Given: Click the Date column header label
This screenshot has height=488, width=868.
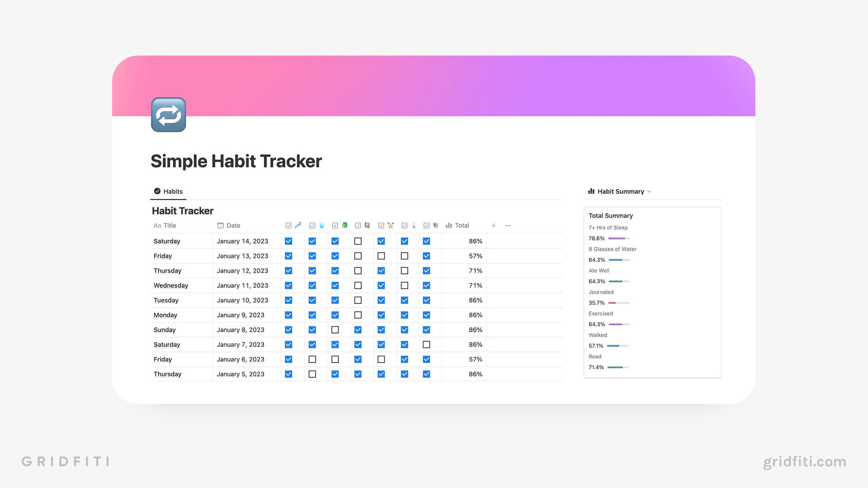Looking at the screenshot, I should point(232,225).
